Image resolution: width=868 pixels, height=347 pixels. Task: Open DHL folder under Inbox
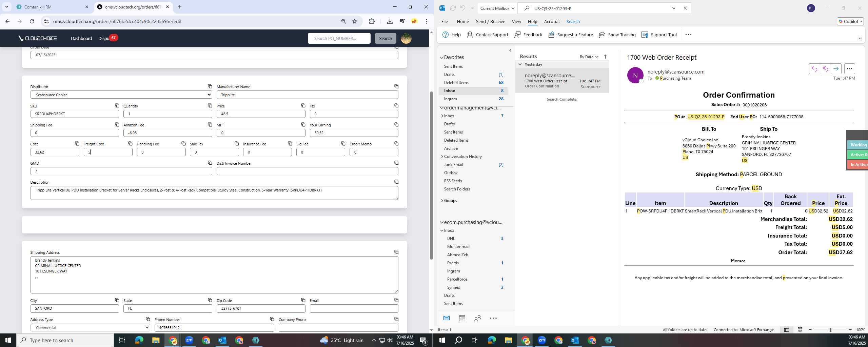point(451,239)
